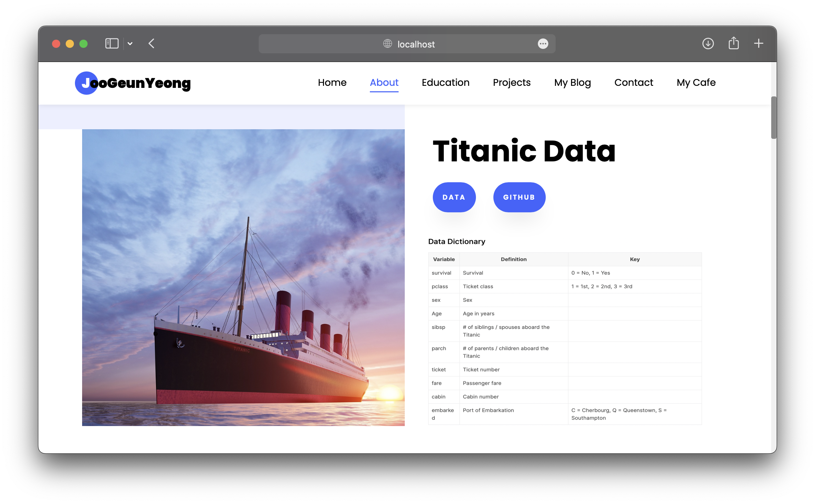
Task: Click the Share icon in toolbar
Action: tap(734, 43)
